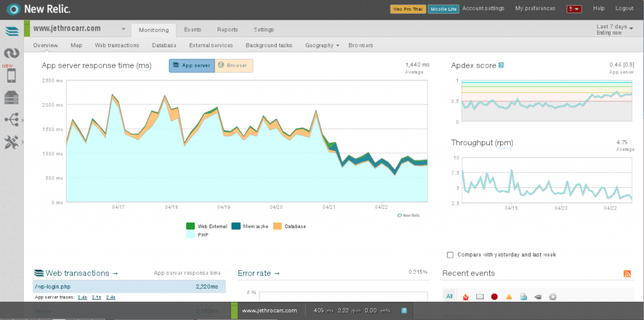Open My preferences

tap(535, 8)
